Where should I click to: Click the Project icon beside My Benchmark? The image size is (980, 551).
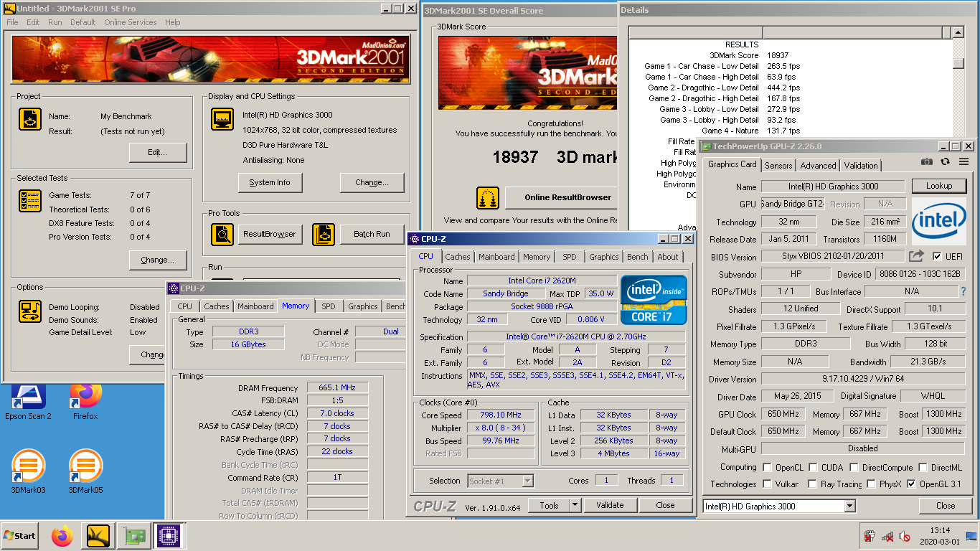click(x=30, y=119)
